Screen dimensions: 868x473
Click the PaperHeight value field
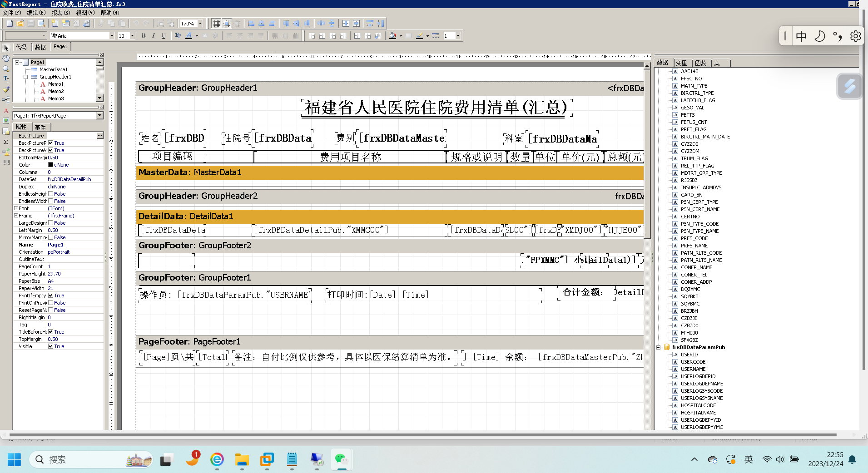coord(75,274)
